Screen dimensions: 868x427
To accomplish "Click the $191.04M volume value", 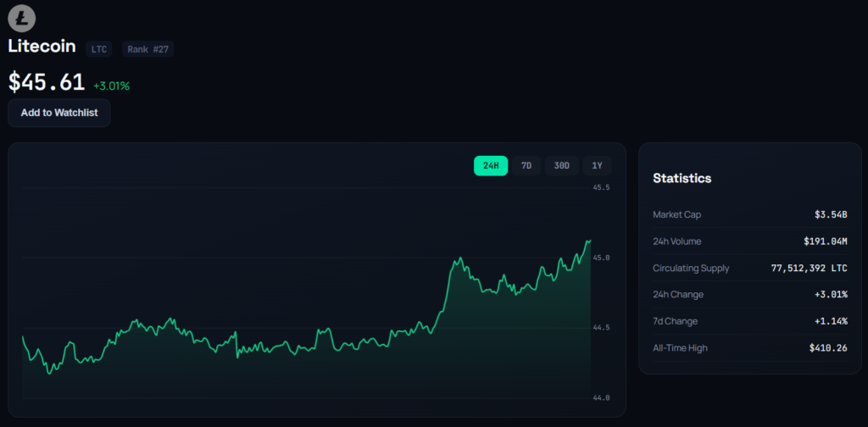I will coord(826,241).
